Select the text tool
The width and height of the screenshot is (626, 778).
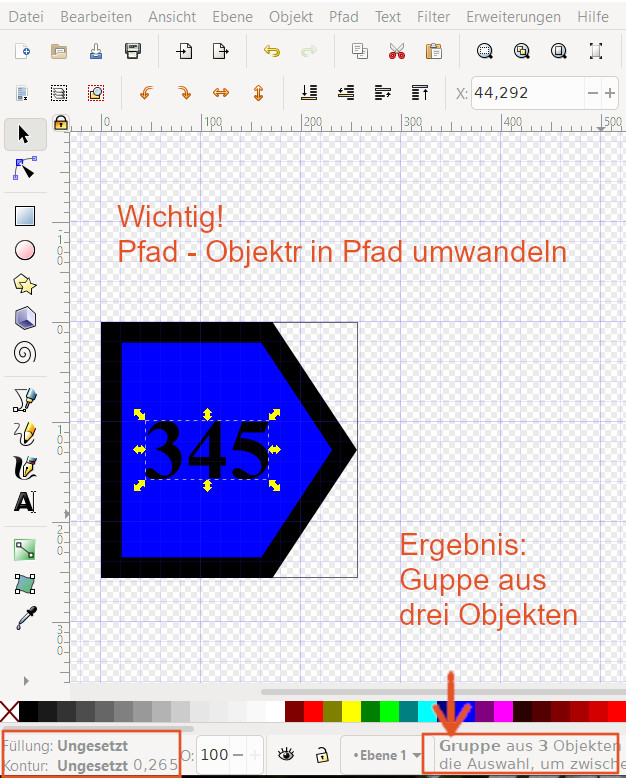pos(25,502)
